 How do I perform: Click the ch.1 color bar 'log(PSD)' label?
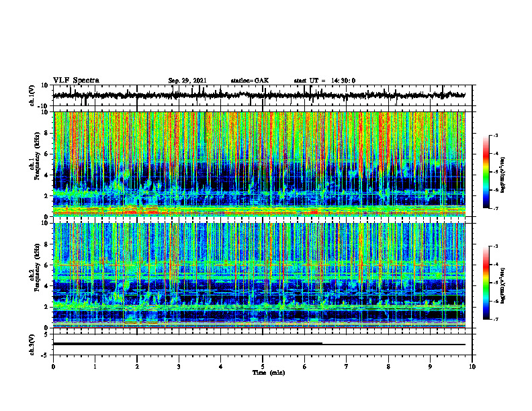tap(503, 175)
